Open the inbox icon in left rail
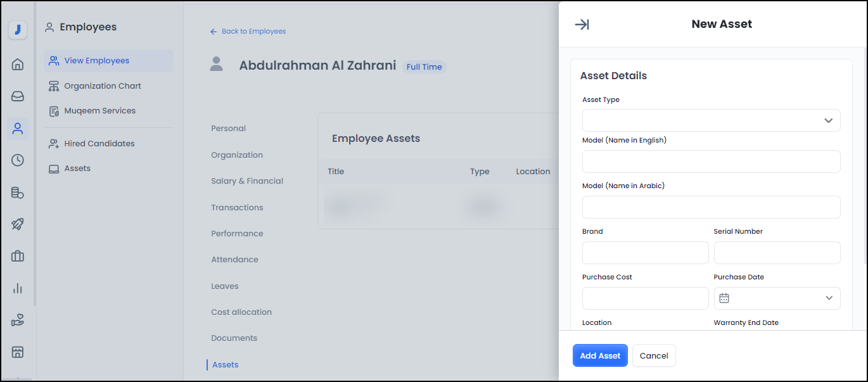Image resolution: width=868 pixels, height=382 pixels. (x=18, y=96)
